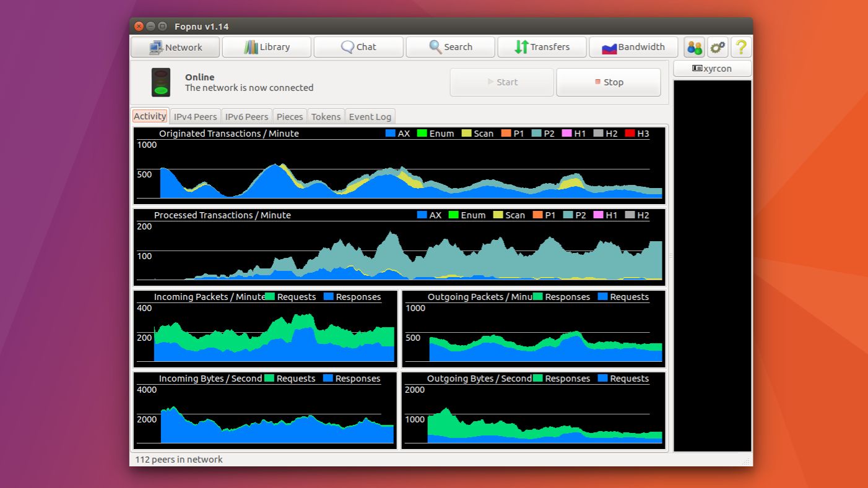Click the AX blue swatch in Originated Transactions legend

(391, 134)
